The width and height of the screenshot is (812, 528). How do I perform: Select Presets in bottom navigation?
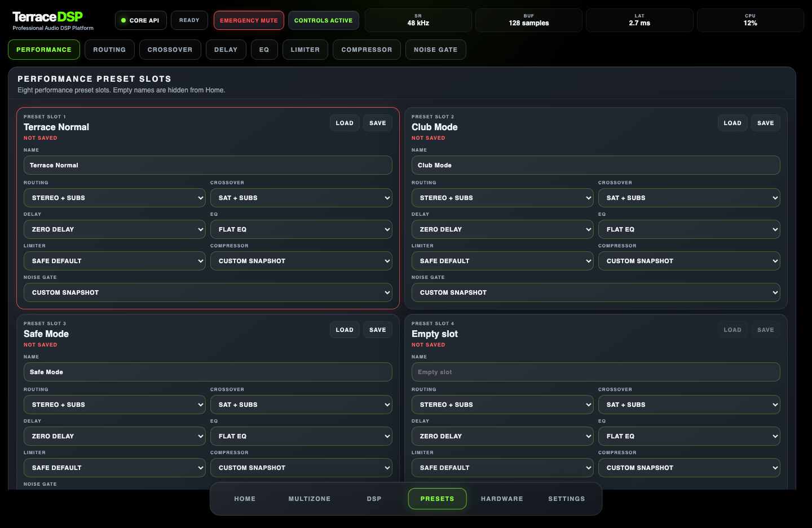[437, 499]
